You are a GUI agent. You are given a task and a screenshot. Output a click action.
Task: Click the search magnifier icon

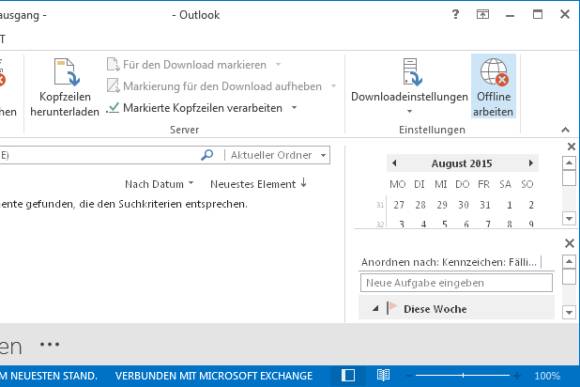[207, 155]
